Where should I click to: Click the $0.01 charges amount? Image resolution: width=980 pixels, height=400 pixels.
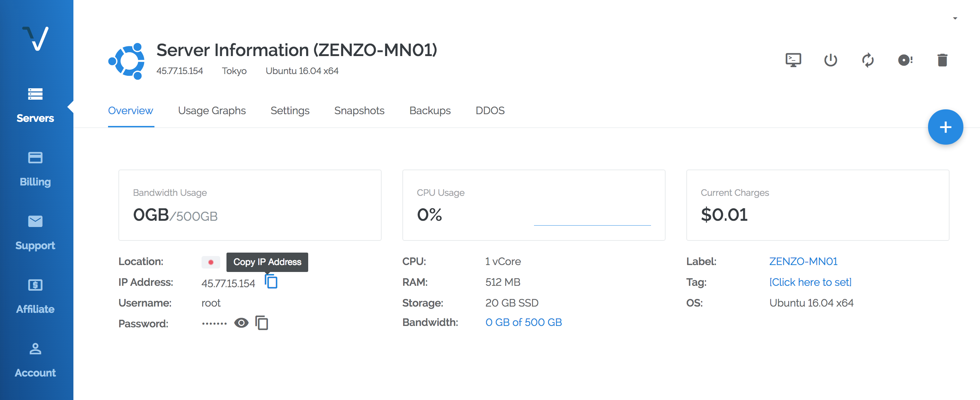tap(724, 215)
